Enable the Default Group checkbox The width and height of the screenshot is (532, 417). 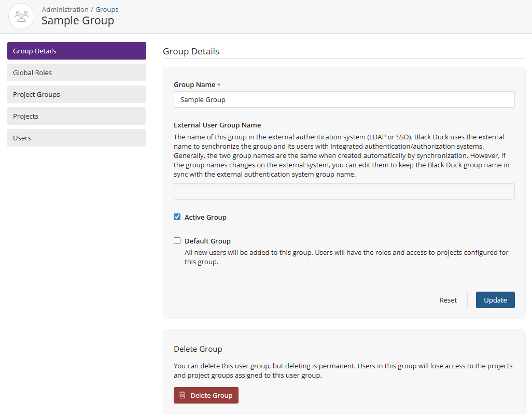click(177, 241)
